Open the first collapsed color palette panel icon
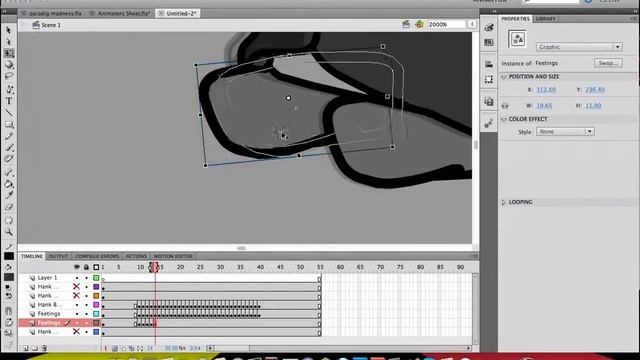 [489, 27]
